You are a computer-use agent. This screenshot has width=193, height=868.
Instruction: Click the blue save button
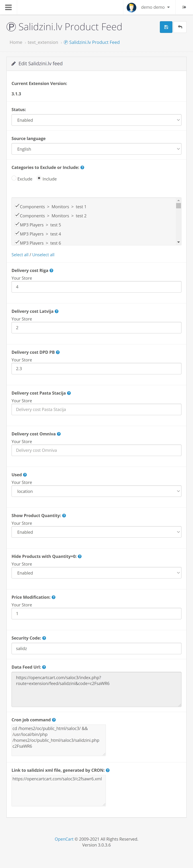(166, 27)
